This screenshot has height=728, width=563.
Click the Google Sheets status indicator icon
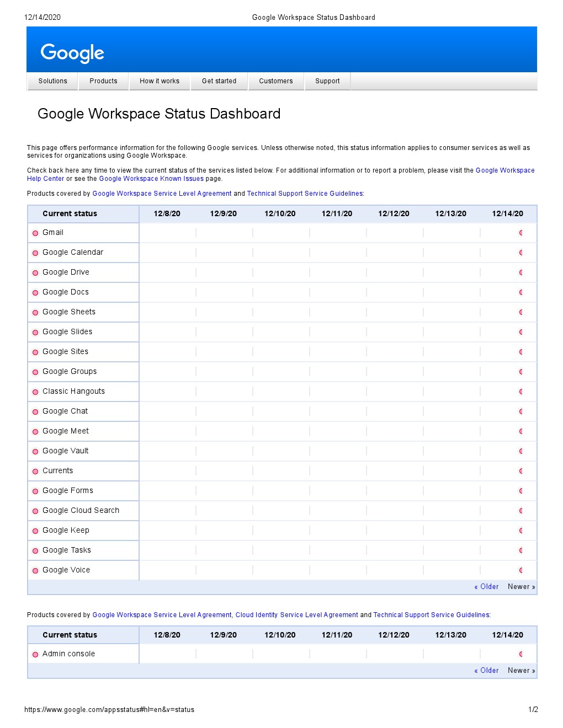tap(35, 313)
